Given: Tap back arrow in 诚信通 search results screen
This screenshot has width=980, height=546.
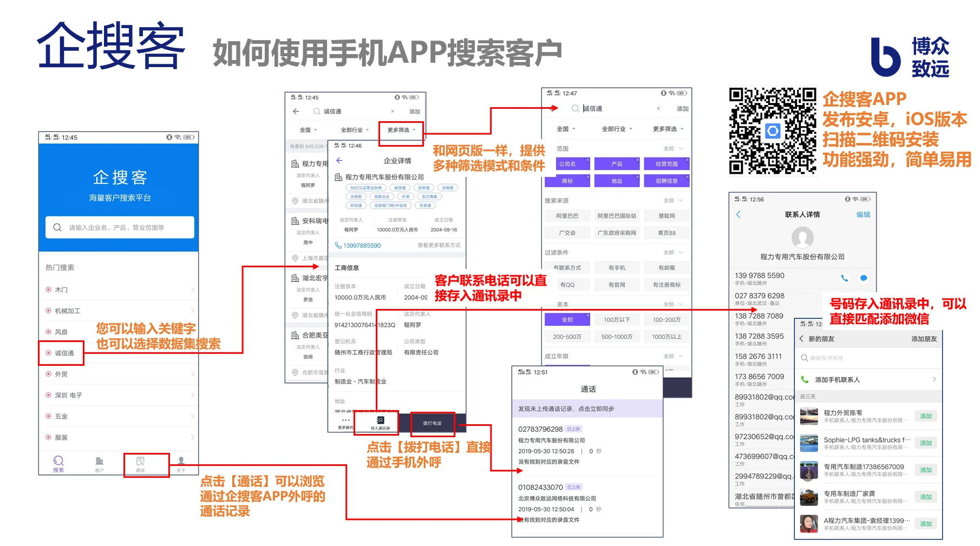Looking at the screenshot, I should (x=296, y=111).
